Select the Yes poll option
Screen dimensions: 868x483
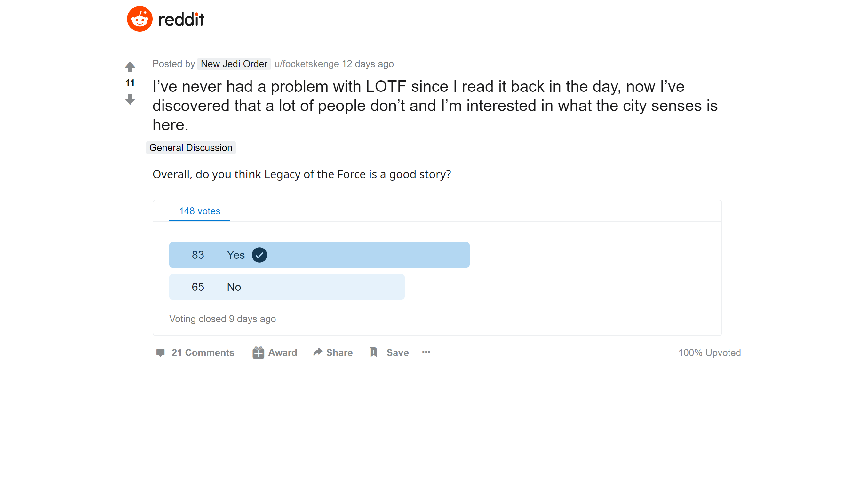click(x=319, y=255)
